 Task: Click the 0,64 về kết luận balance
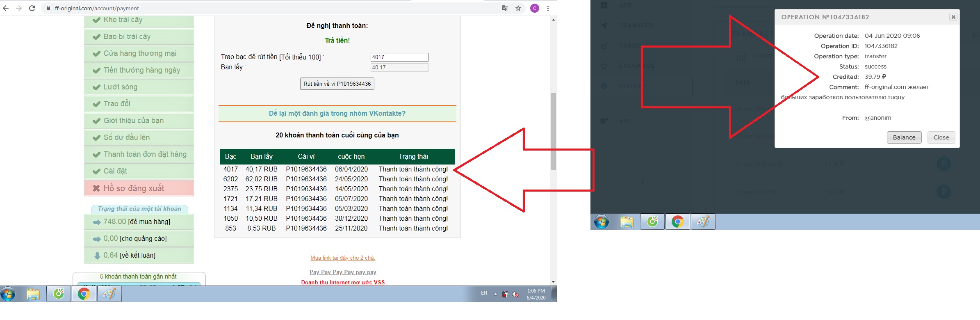[139, 256]
